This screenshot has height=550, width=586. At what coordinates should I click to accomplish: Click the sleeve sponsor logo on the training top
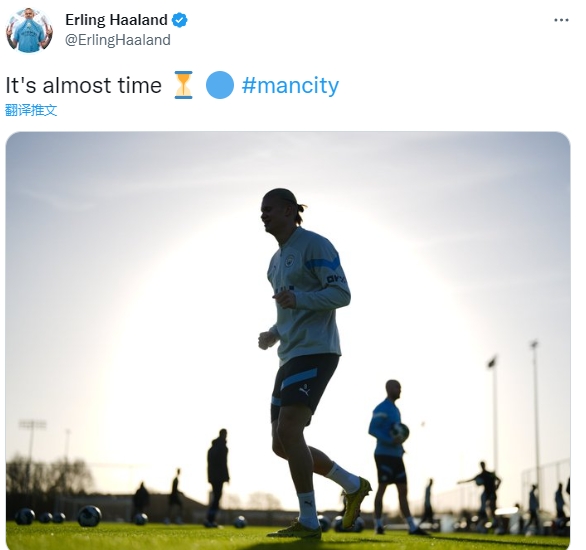point(335,278)
